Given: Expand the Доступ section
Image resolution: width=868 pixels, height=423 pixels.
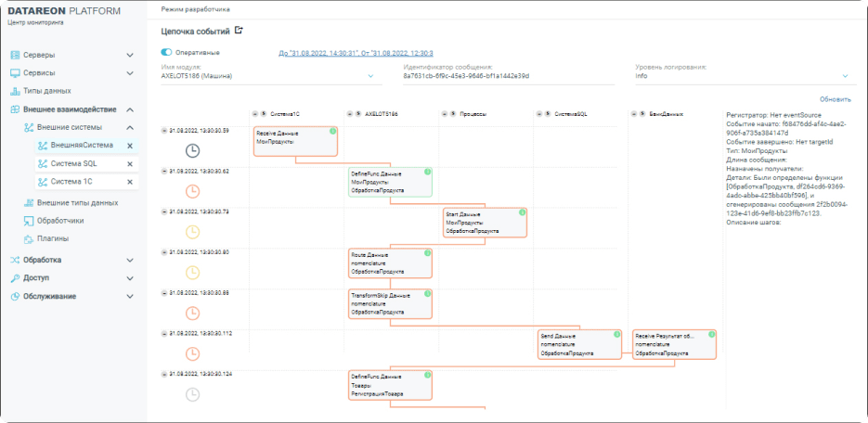Looking at the screenshot, I should pos(130,278).
